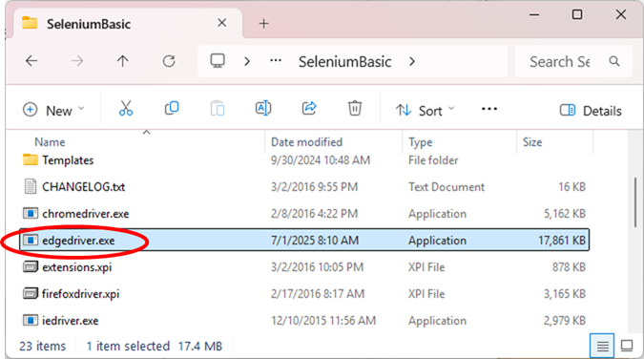Image resolution: width=644 pixels, height=359 pixels.
Task: Click the 3,165 KB size value
Action: tap(565, 294)
